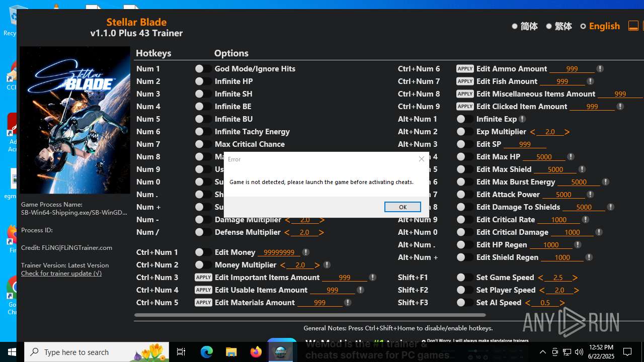644x362 pixels.
Task: Click the info icon beside Edit Attack Power
Action: [x=590, y=195]
